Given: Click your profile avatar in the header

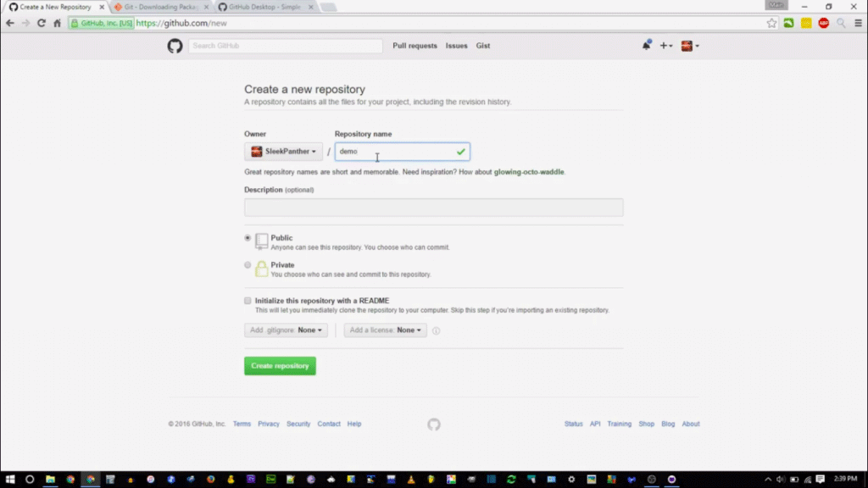Looking at the screenshot, I should [x=687, y=46].
